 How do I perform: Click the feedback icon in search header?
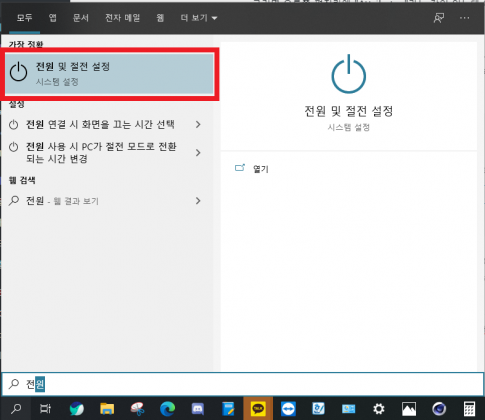point(439,18)
